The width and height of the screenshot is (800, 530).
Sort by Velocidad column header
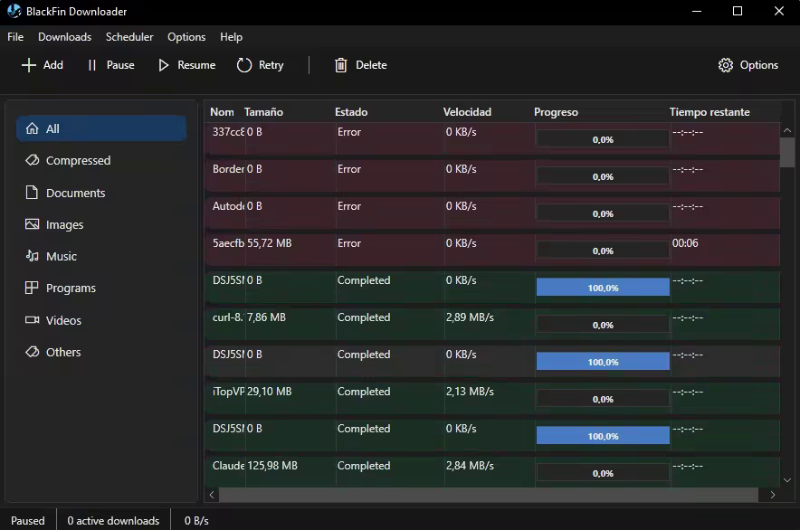[467, 112]
